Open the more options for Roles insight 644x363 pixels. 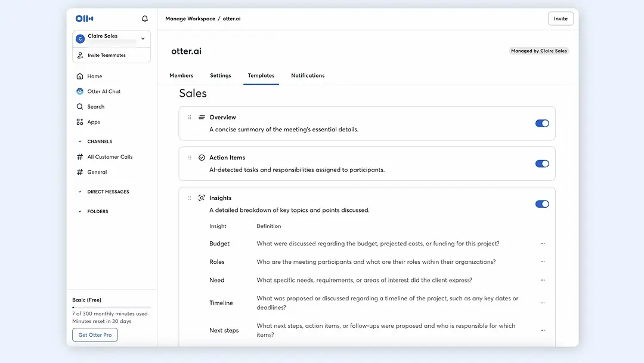tap(543, 262)
